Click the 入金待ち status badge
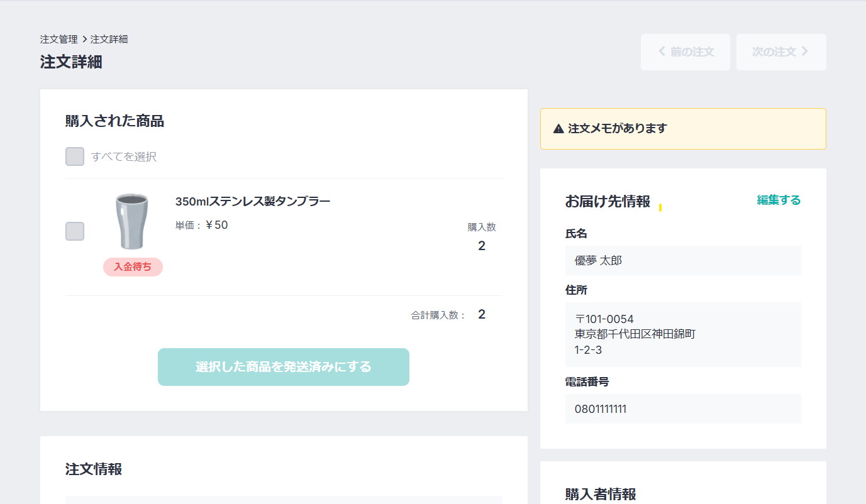866x504 pixels. click(x=133, y=267)
